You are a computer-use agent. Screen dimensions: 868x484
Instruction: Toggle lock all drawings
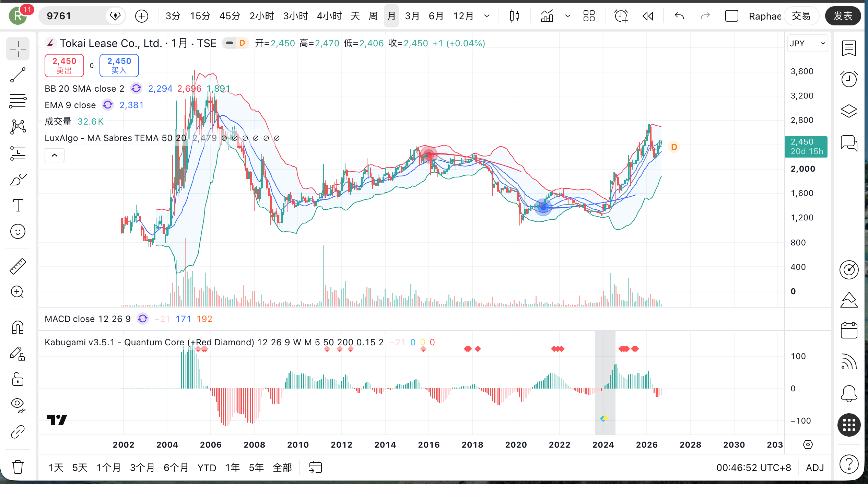tap(18, 380)
